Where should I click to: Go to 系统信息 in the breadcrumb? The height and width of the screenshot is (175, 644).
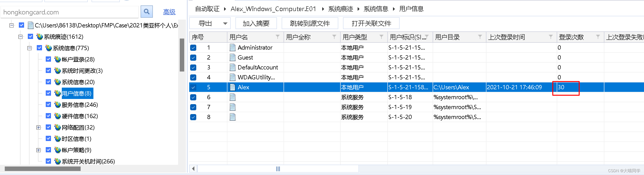376,9
